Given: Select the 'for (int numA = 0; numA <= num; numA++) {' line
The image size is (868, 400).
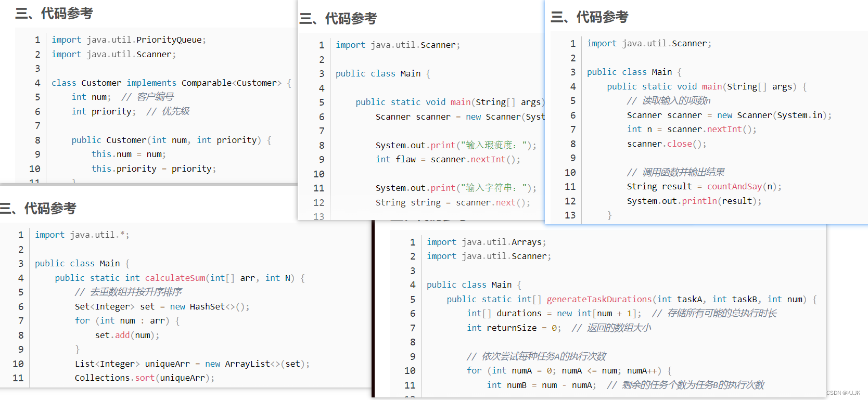Looking at the screenshot, I should pyautogui.click(x=569, y=371).
